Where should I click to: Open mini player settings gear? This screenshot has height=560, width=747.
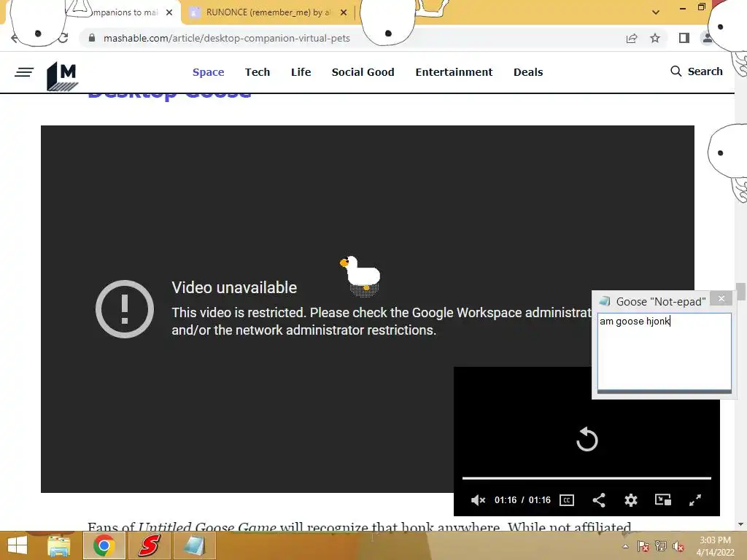pos(631,500)
